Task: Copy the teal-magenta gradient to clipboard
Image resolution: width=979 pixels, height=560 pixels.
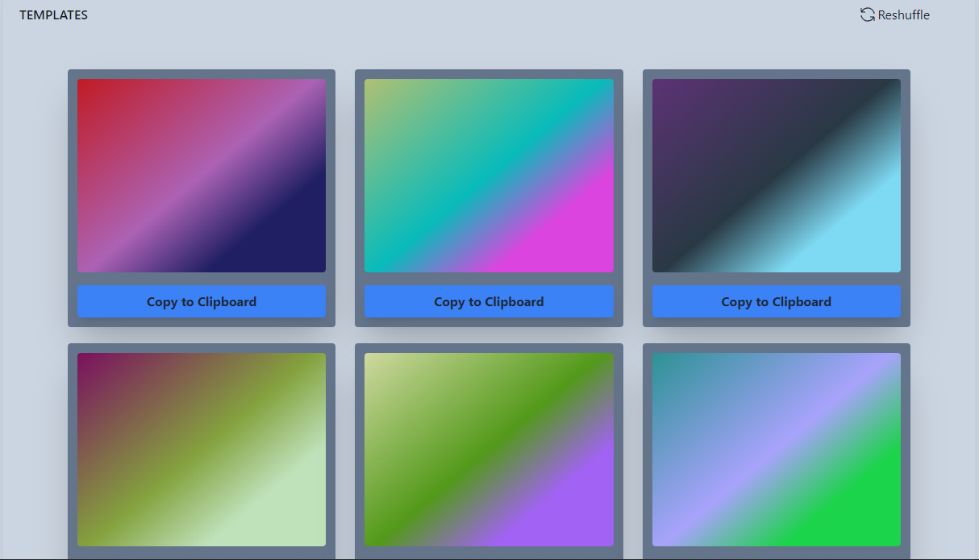Action: [489, 301]
